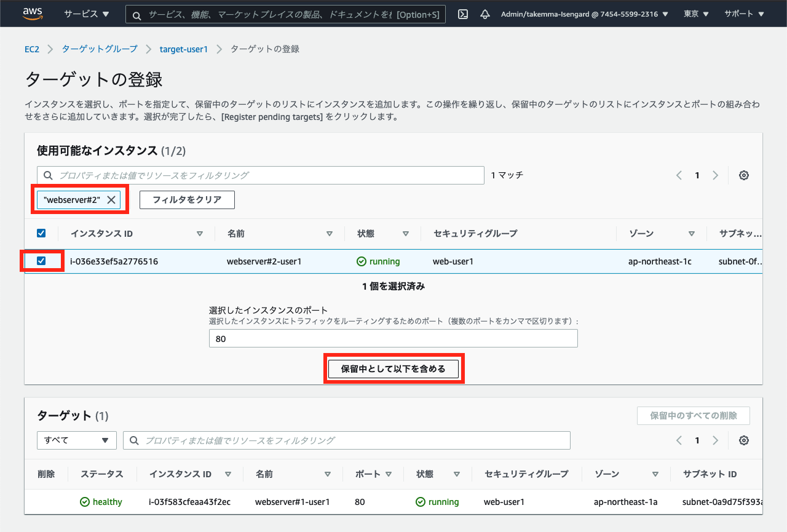Click the ap-northeast-1c zone cell

(660, 261)
